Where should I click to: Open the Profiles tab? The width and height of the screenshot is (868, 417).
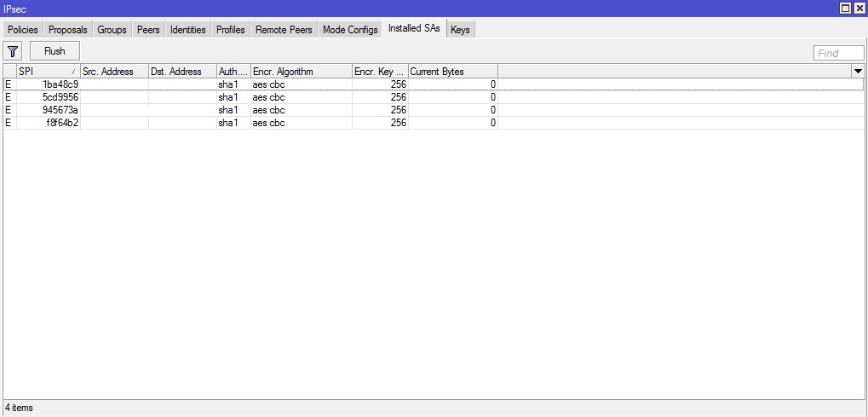(230, 30)
